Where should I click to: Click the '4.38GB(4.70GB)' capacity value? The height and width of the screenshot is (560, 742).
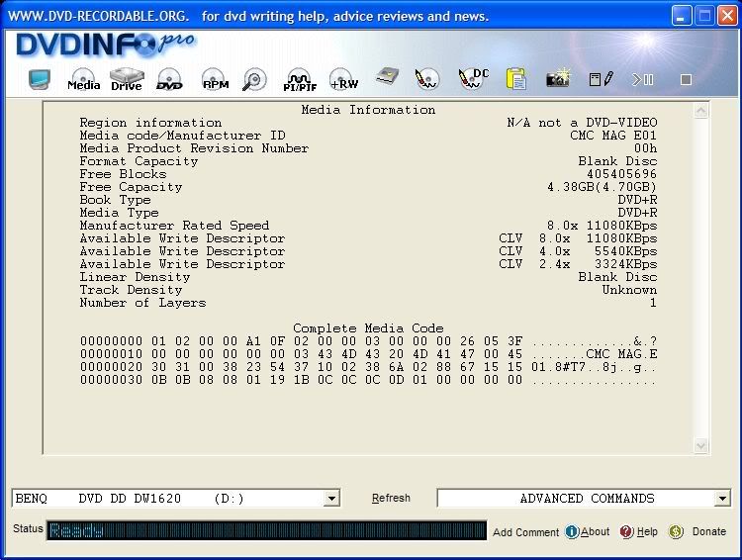tap(602, 187)
